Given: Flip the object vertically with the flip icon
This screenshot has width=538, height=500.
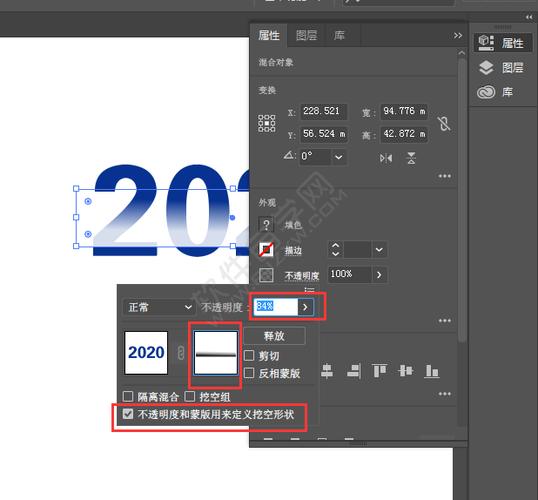Looking at the screenshot, I should (x=411, y=158).
